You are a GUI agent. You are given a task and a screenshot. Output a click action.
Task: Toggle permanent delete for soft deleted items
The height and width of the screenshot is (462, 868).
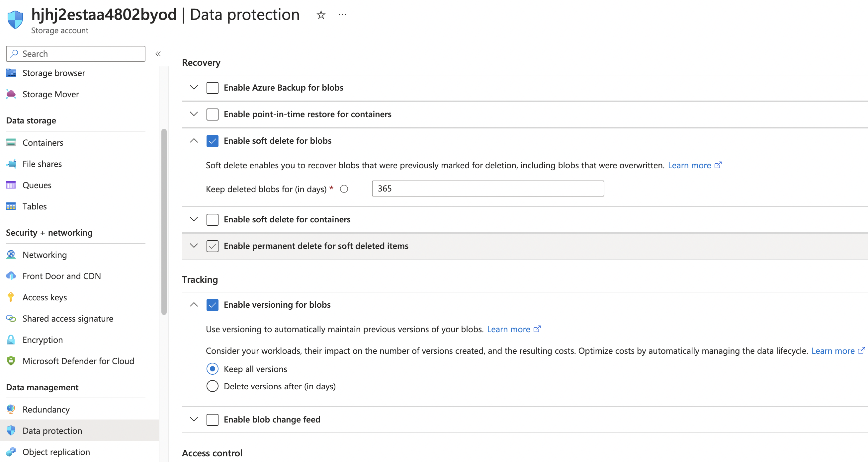pyautogui.click(x=212, y=247)
